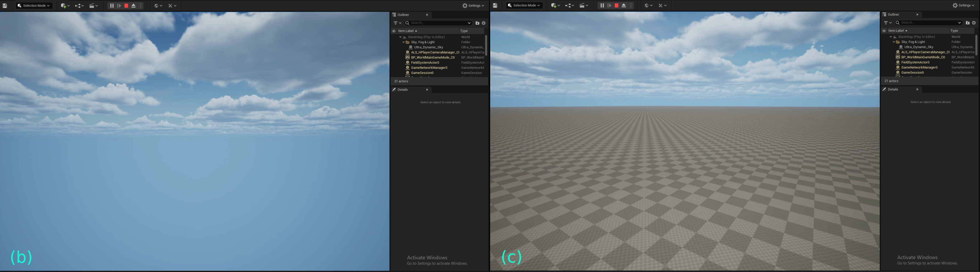Image resolution: width=980 pixels, height=272 pixels.
Task: Open Selection Mode dropdown in left editor
Action: (x=34, y=6)
